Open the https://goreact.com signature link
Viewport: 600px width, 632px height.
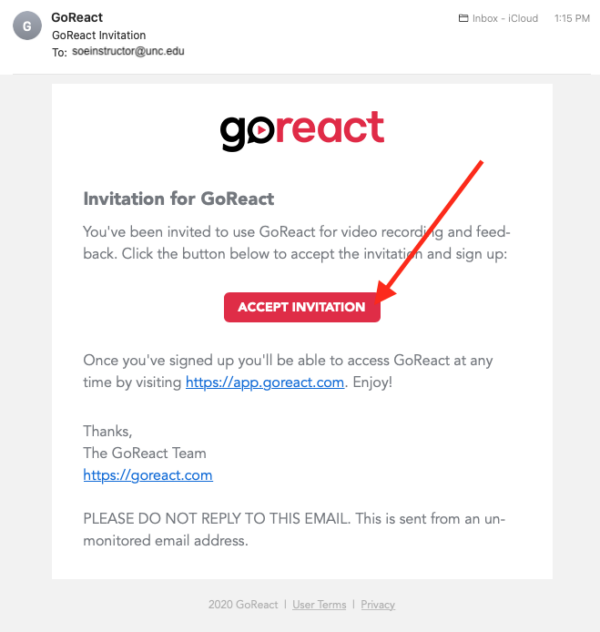point(147,475)
